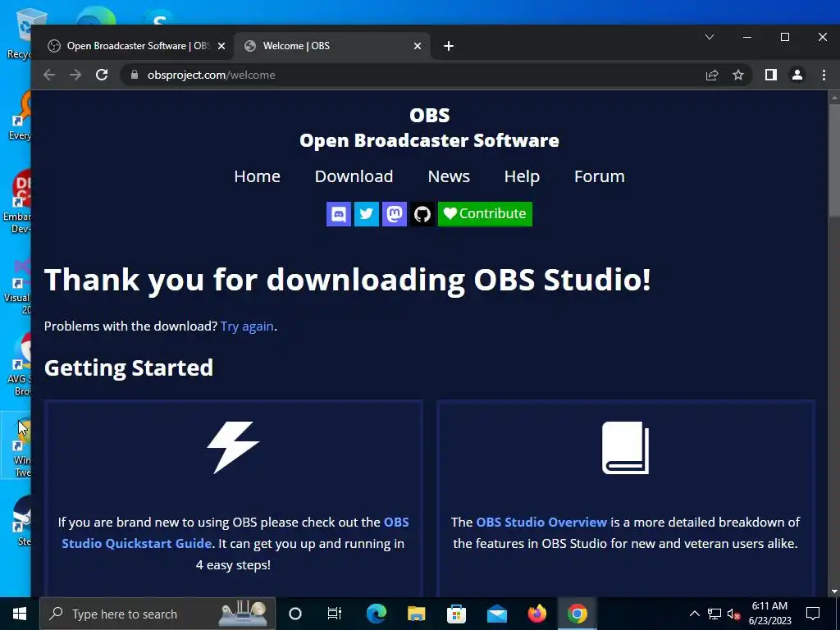The height and width of the screenshot is (630, 840).
Task: Click the page vertical scrollbar thumb
Action: [x=834, y=161]
